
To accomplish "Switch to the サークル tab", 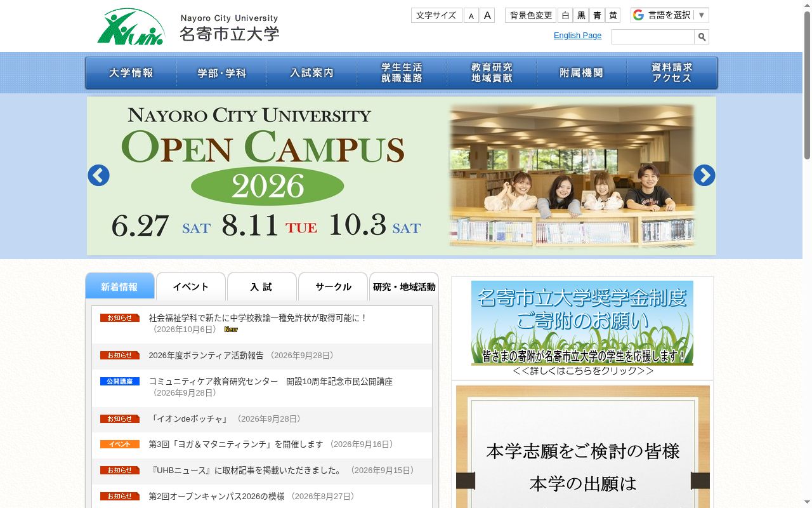I will [x=333, y=286].
